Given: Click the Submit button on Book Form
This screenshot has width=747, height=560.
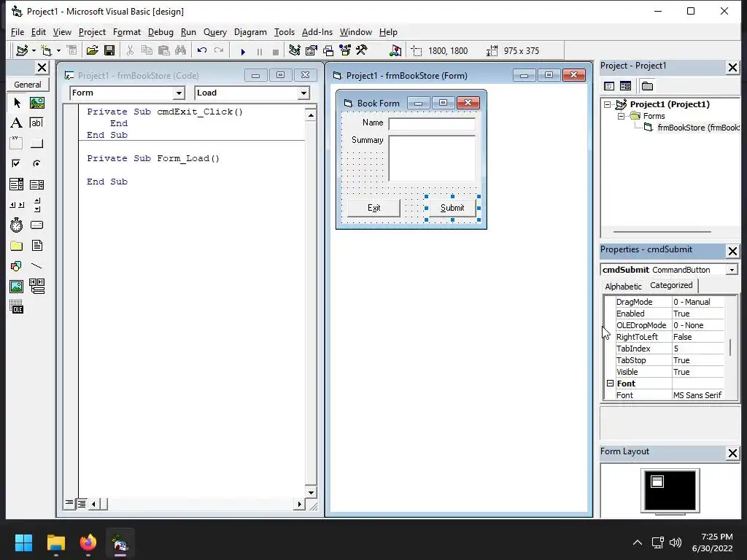Looking at the screenshot, I should tap(452, 208).
